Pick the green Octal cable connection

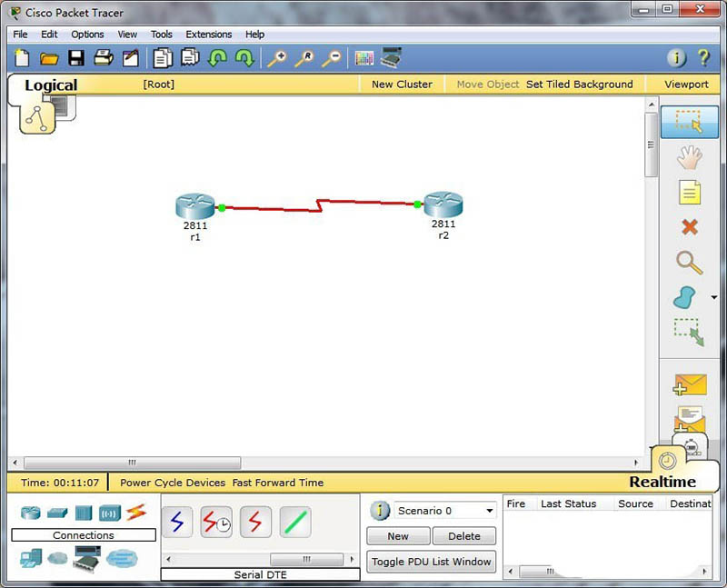point(295,523)
